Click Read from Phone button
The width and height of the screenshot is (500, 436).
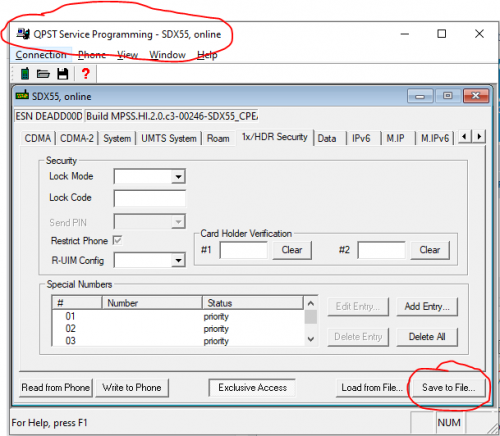(56, 388)
